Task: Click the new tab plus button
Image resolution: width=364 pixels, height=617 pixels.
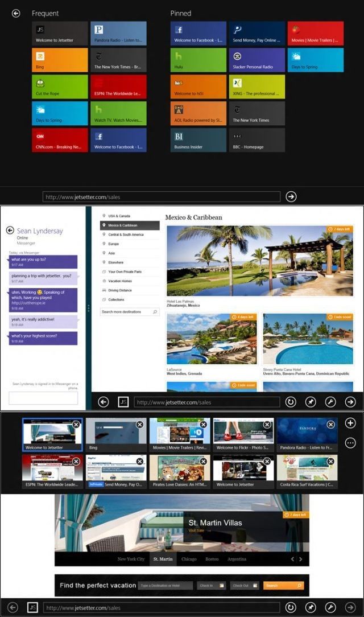Action: click(x=350, y=423)
